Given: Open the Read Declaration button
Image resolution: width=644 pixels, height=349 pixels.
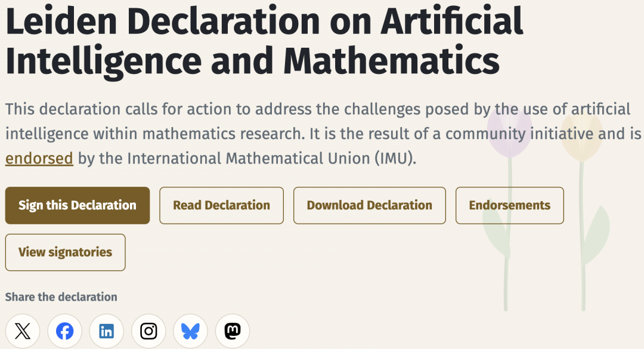Looking at the screenshot, I should click(x=221, y=206).
